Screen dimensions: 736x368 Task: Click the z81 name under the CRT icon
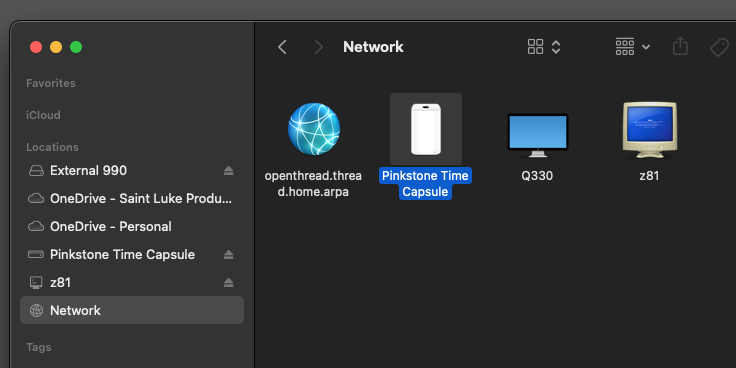[x=649, y=176]
